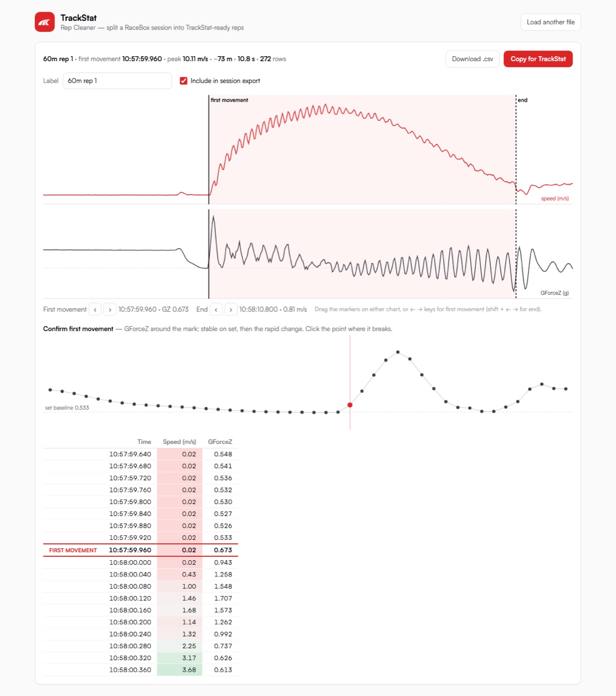Click GForceZ value 1.258
The width and height of the screenshot is (616, 696).
pyautogui.click(x=223, y=574)
